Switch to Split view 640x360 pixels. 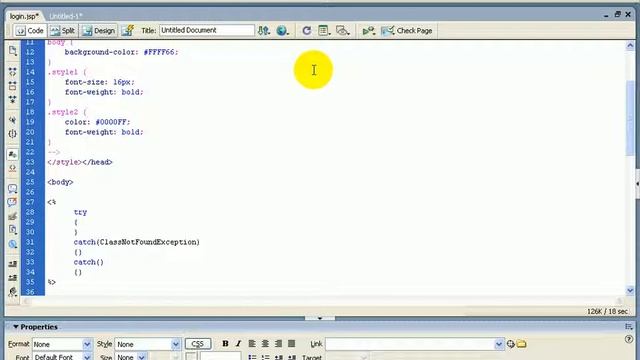[63, 31]
